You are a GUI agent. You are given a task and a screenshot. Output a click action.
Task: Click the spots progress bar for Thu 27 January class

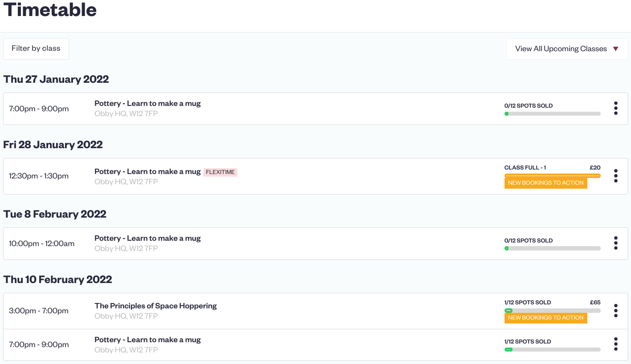(553, 113)
